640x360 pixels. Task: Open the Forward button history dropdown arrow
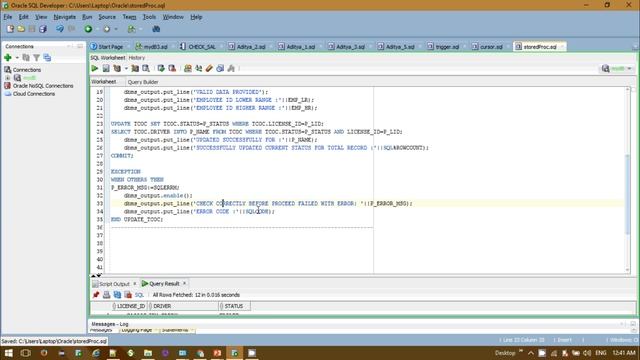(x=116, y=29)
